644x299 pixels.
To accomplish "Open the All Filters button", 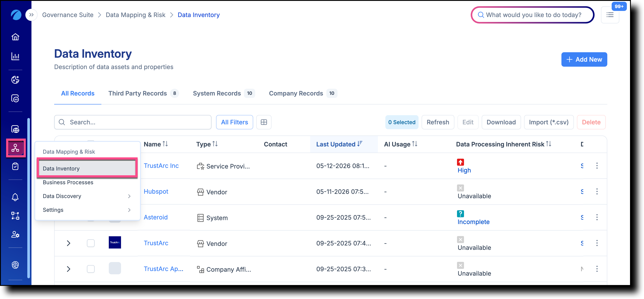I will (234, 122).
